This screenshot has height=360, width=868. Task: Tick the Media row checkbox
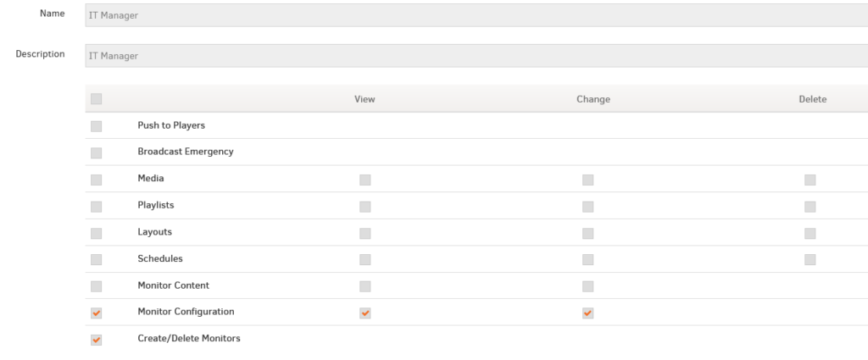(x=97, y=180)
